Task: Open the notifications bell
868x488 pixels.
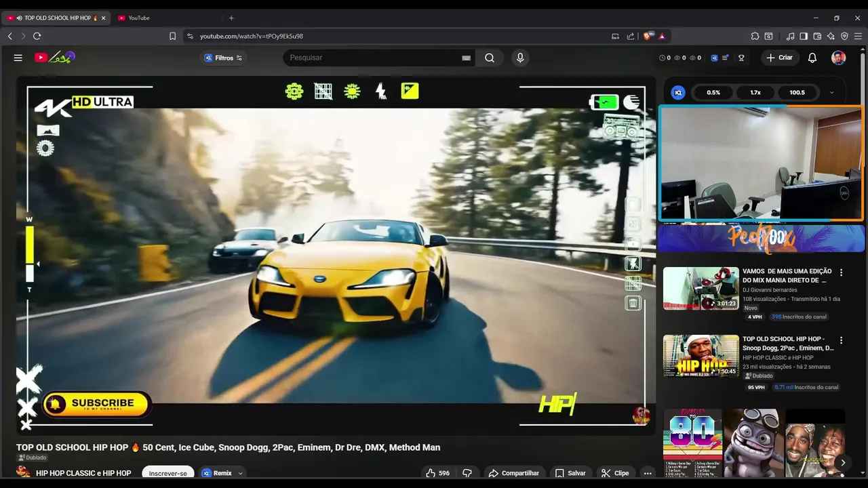Action: pos(812,58)
